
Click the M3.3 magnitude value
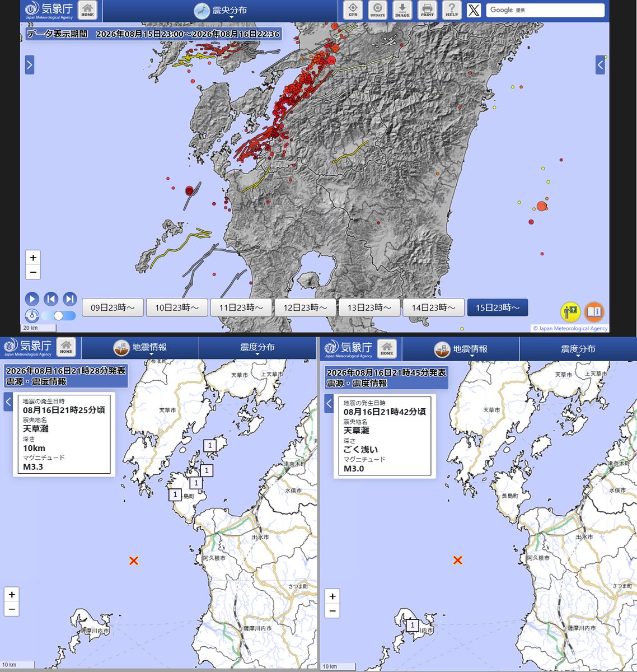[33, 467]
